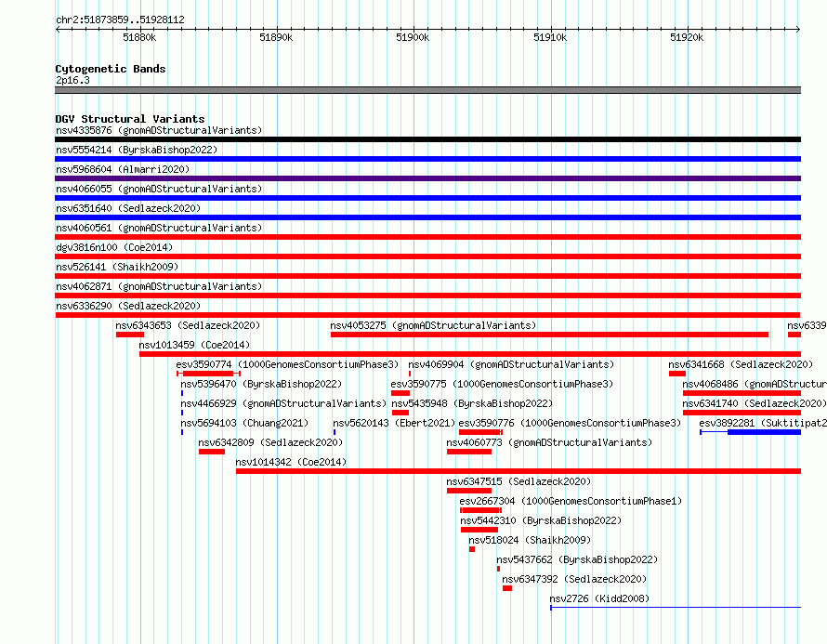827x644 pixels.
Task: Click the 2p16.3 band label
Action: (x=72, y=81)
